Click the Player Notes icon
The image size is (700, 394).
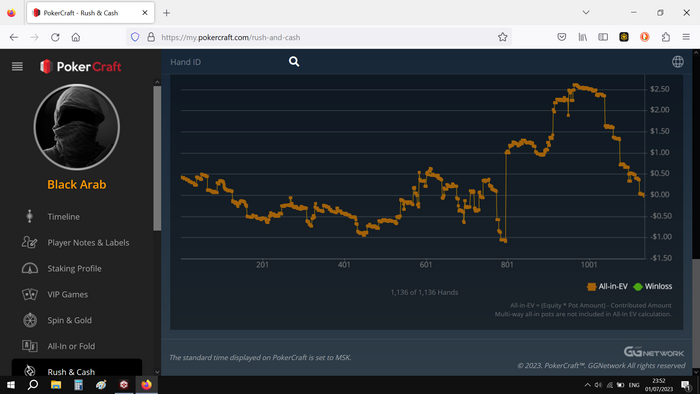29,242
